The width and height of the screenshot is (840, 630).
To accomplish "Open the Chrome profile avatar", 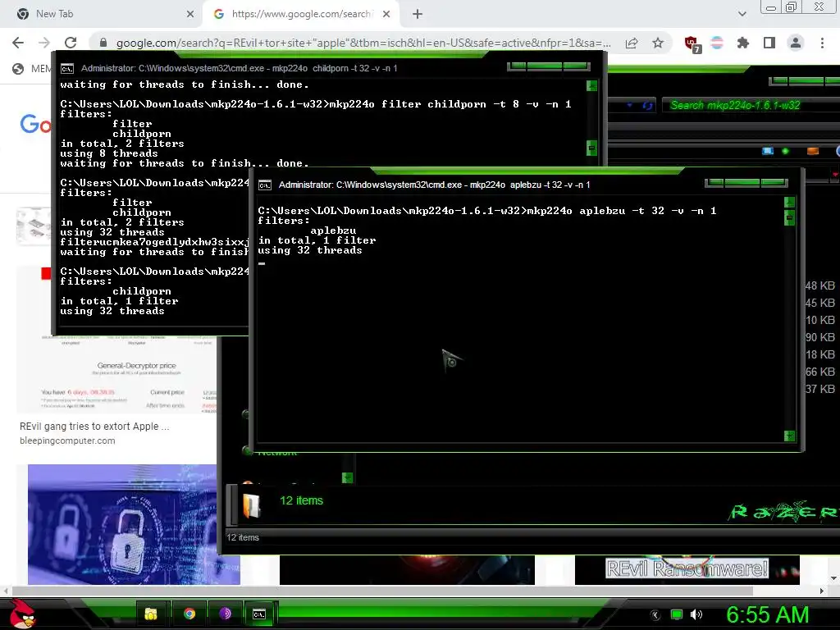I will point(796,43).
